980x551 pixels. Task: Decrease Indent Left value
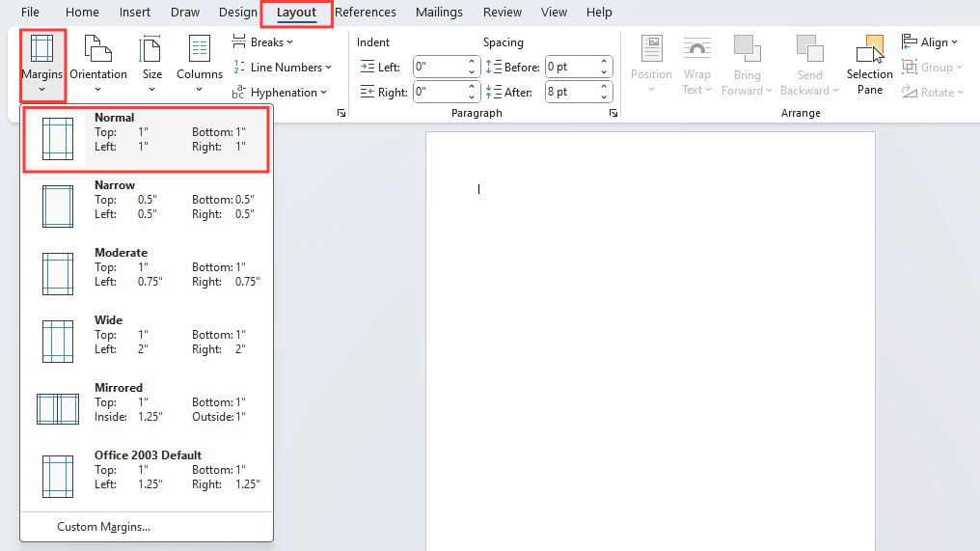click(472, 72)
